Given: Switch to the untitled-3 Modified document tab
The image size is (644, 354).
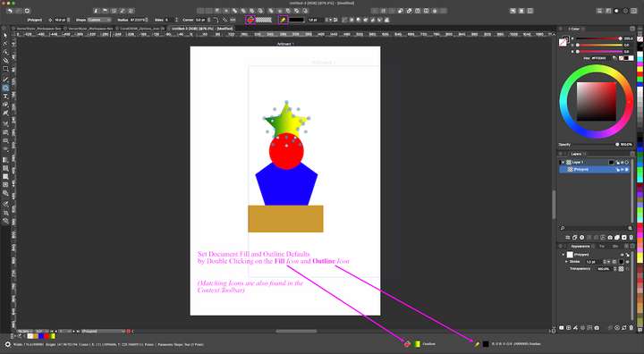Looking at the screenshot, I should pos(201,29).
